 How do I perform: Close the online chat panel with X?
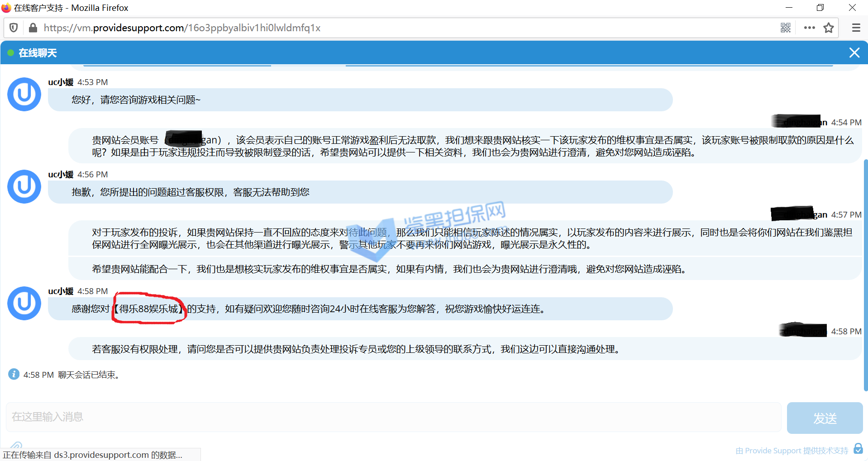854,53
